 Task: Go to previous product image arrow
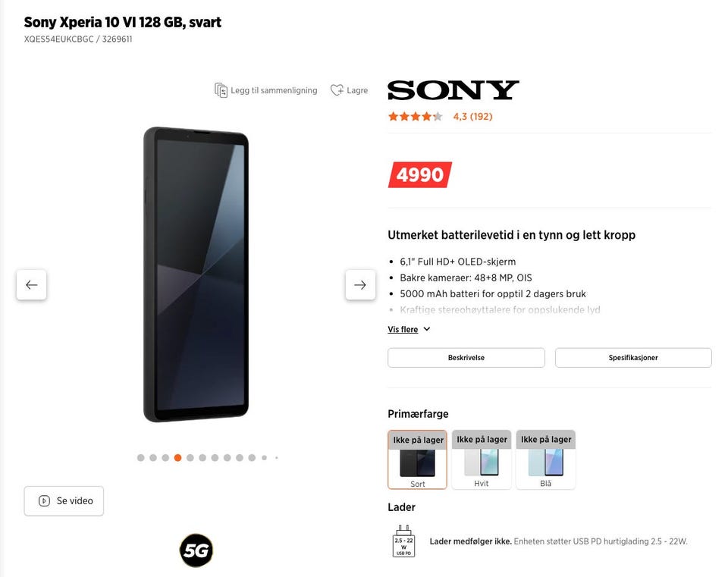tap(32, 284)
